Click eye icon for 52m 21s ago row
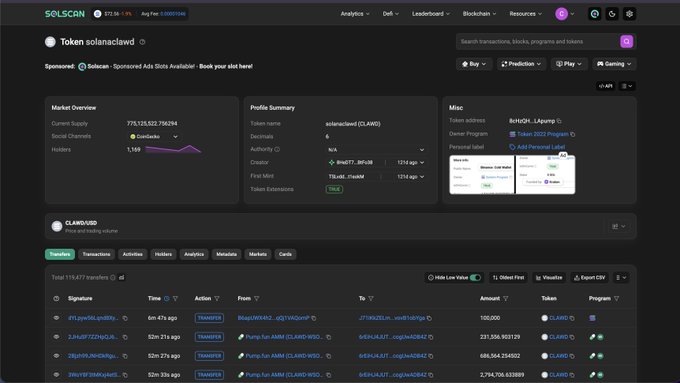680x383 pixels. 56,337
